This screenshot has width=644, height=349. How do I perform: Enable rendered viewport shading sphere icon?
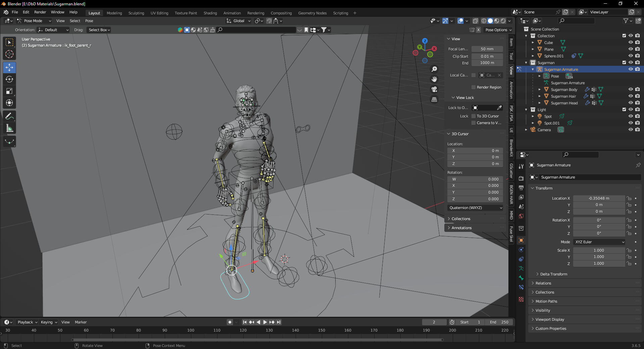(x=503, y=21)
